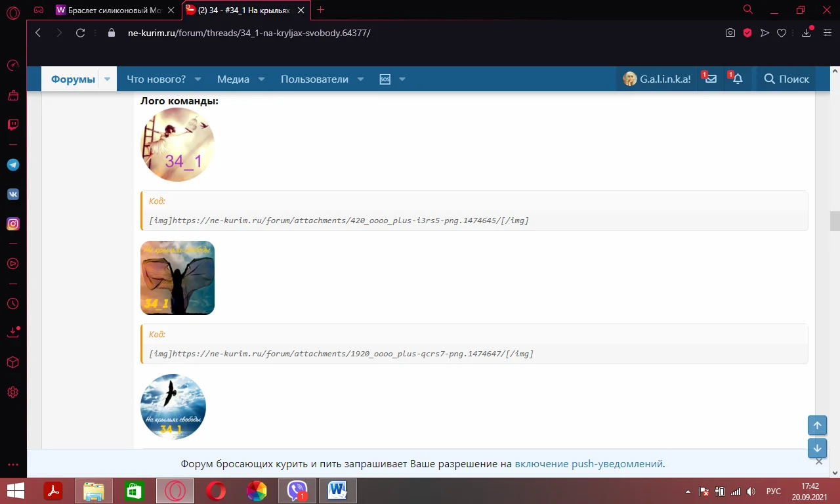Open VK messenger in sidebar

pos(13,194)
